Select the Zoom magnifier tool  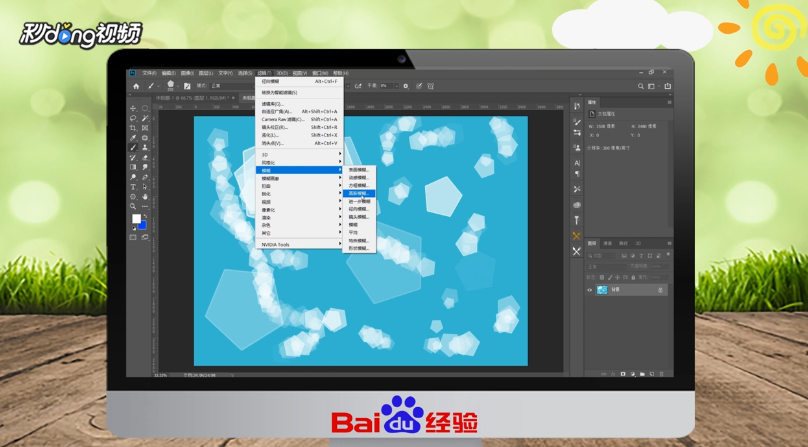coord(133,206)
